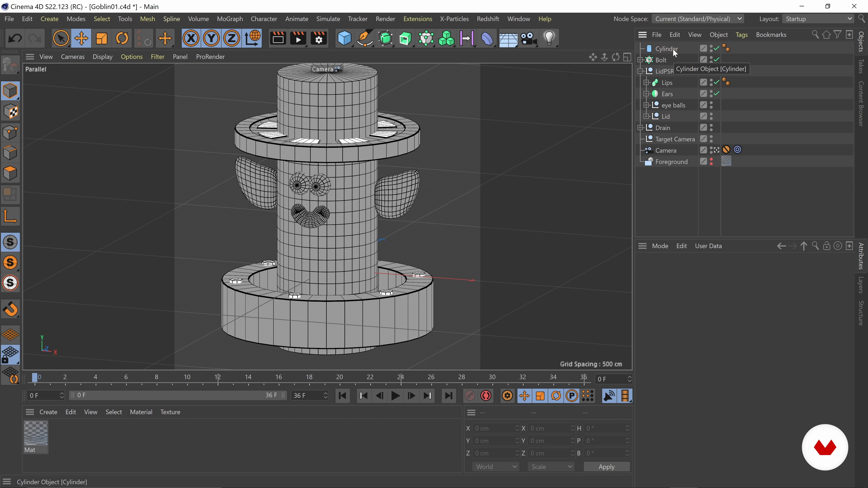Expand the Drain object hierarchy
868x488 pixels.
[x=640, y=128]
